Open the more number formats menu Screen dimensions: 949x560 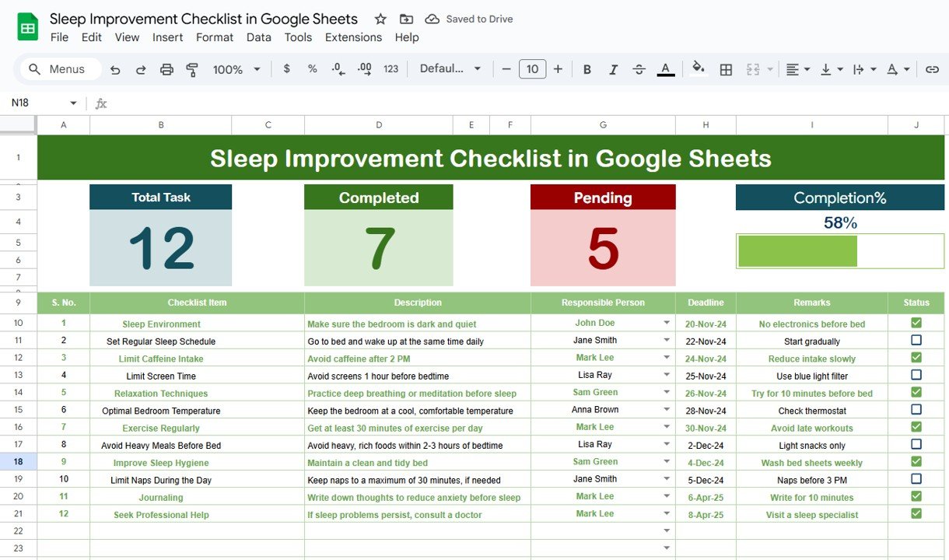tap(390, 68)
